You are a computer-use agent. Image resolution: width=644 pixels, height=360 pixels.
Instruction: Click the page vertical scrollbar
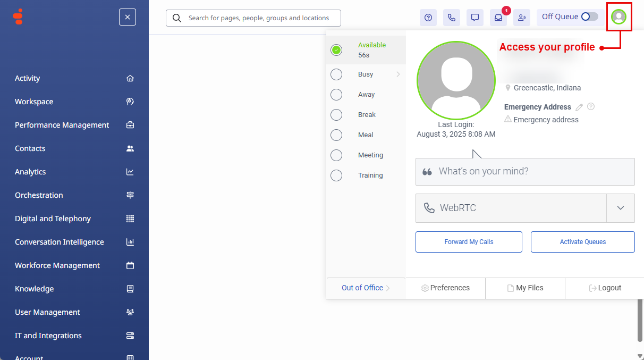click(x=639, y=324)
